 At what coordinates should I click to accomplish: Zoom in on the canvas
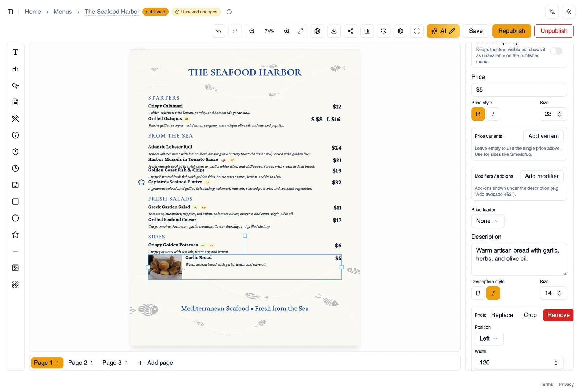pyautogui.click(x=287, y=31)
